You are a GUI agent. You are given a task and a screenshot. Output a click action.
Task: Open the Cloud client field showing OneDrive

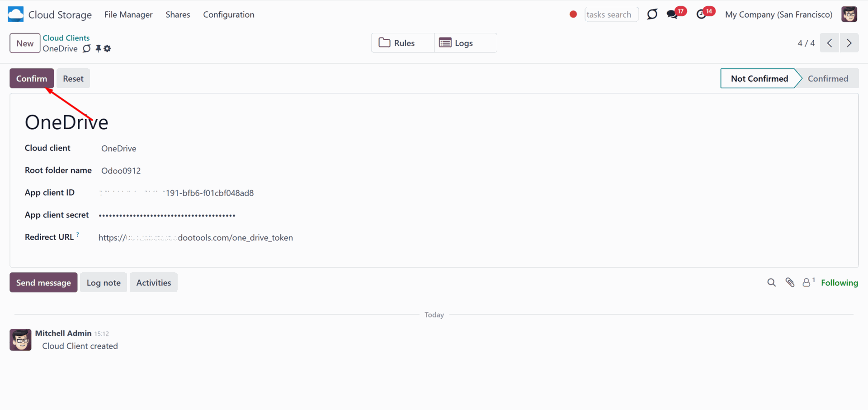118,149
